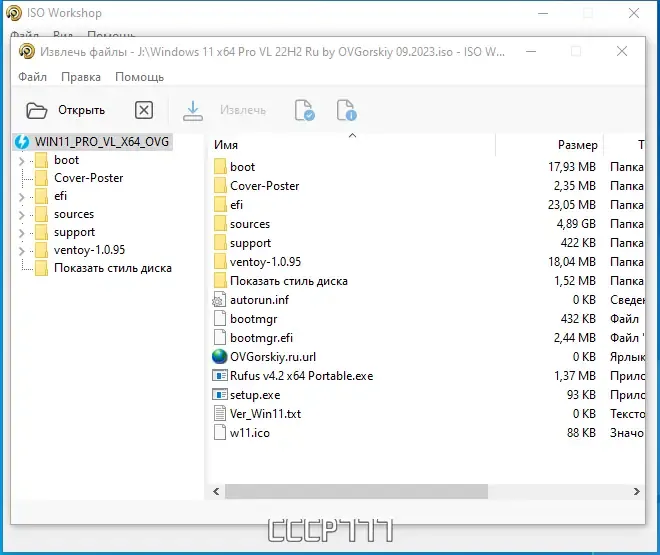The height and width of the screenshot is (555, 660).
Task: Click the w11.ico file icon
Action: (220, 433)
